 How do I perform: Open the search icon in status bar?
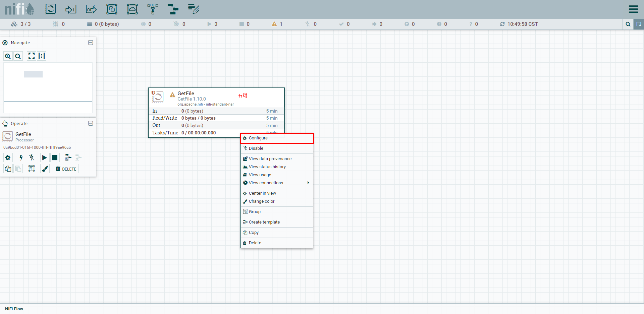coord(628,24)
